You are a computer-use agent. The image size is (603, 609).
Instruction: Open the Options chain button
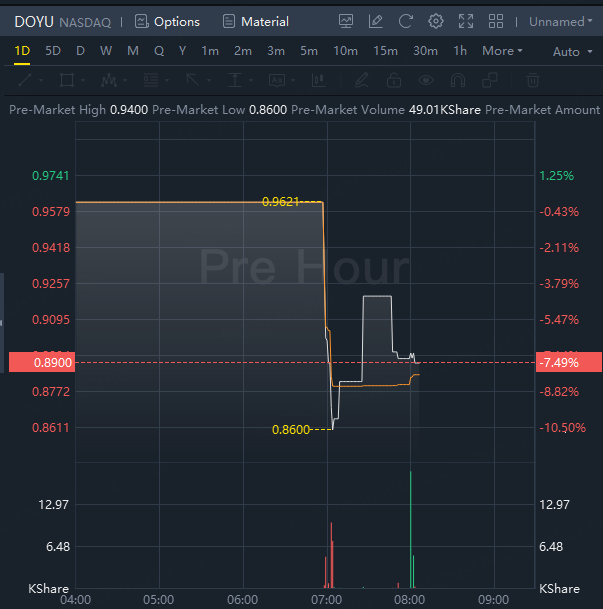[x=167, y=22]
